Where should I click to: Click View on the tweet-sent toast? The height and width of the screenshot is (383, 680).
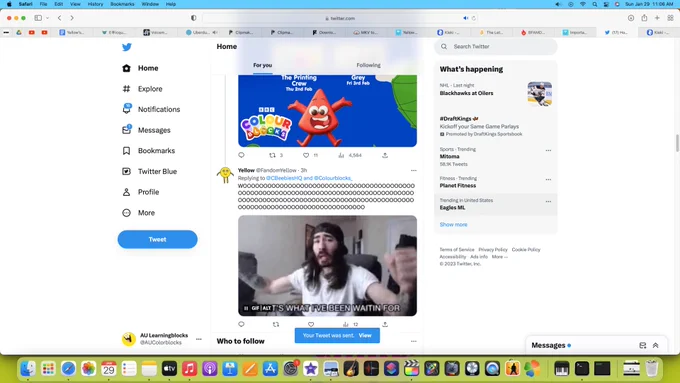coord(365,335)
